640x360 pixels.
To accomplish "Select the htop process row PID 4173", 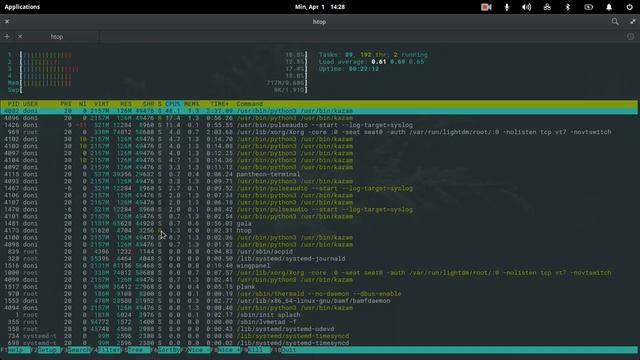I will [319, 231].
